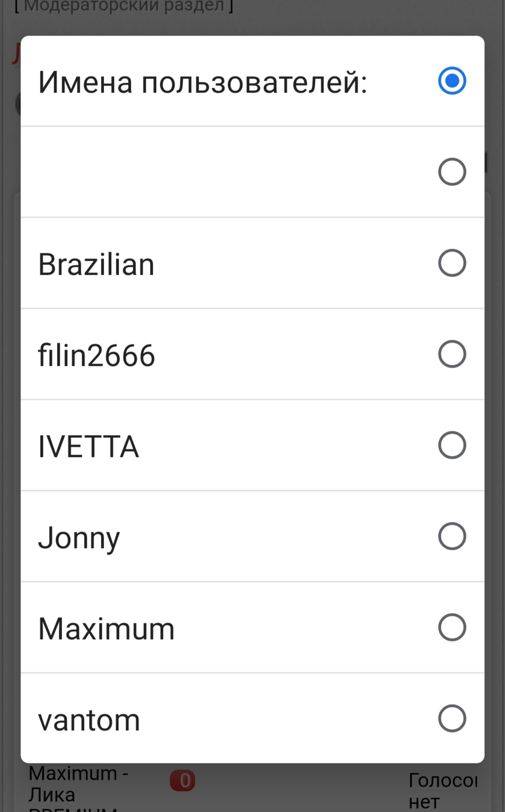
Task: Choose the filin2666 radio button
Action: click(452, 354)
